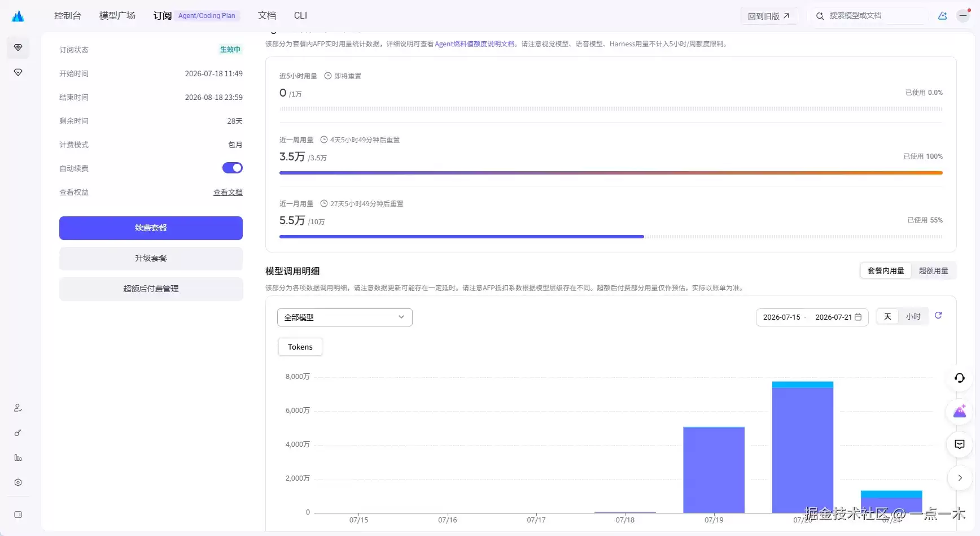Switch the chart granularity to 小时
Screen dimensions: 980x536
[x=913, y=316]
